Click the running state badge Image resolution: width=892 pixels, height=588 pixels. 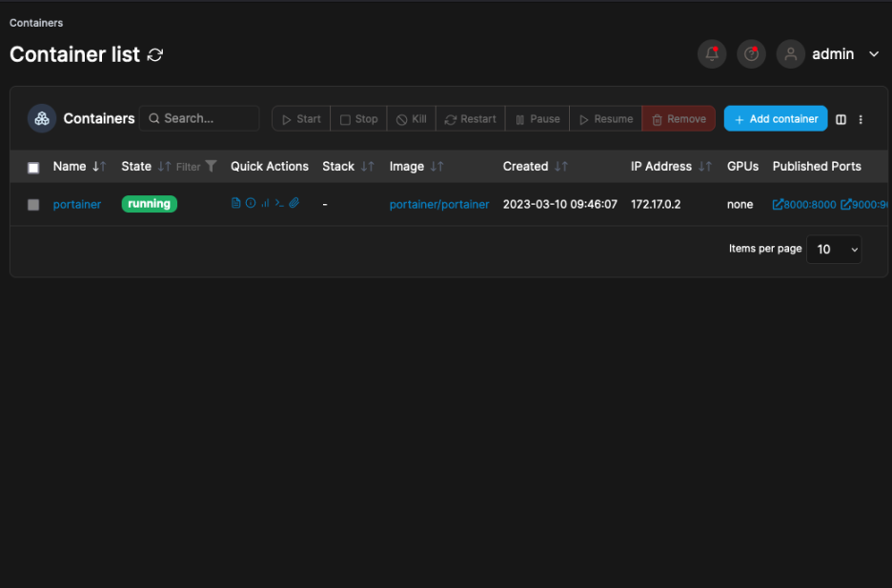click(149, 204)
